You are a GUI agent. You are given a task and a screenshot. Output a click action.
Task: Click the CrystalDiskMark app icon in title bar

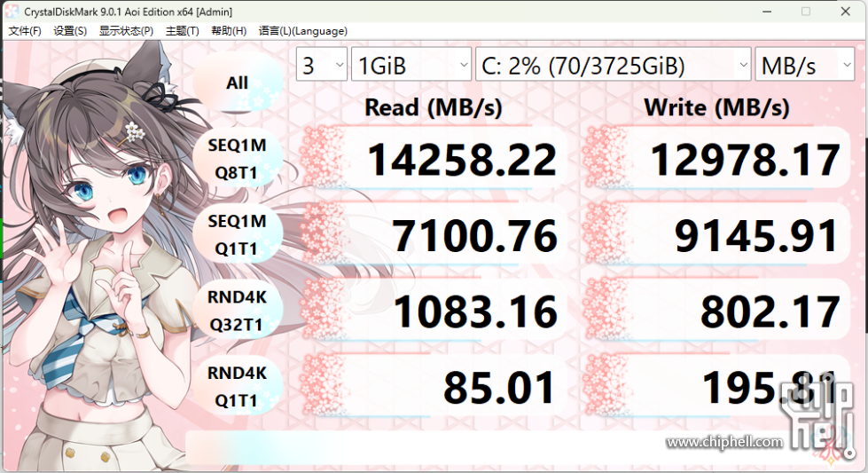(x=12, y=11)
